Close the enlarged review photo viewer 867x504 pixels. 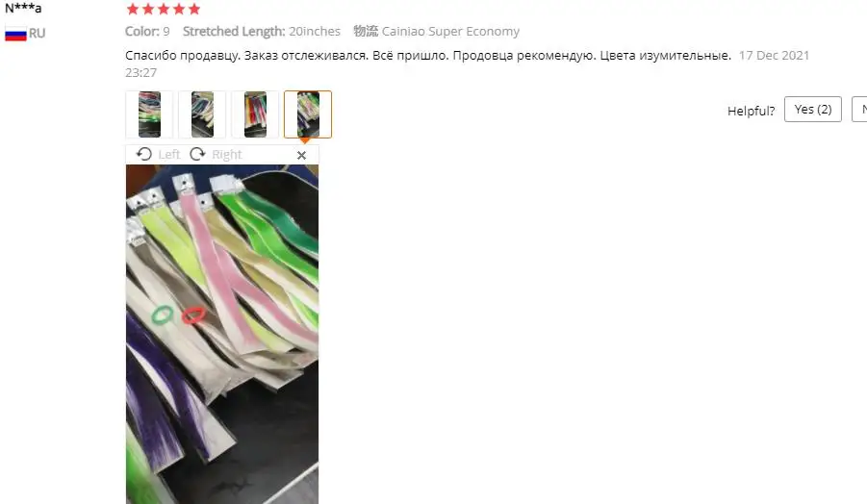coord(301,155)
